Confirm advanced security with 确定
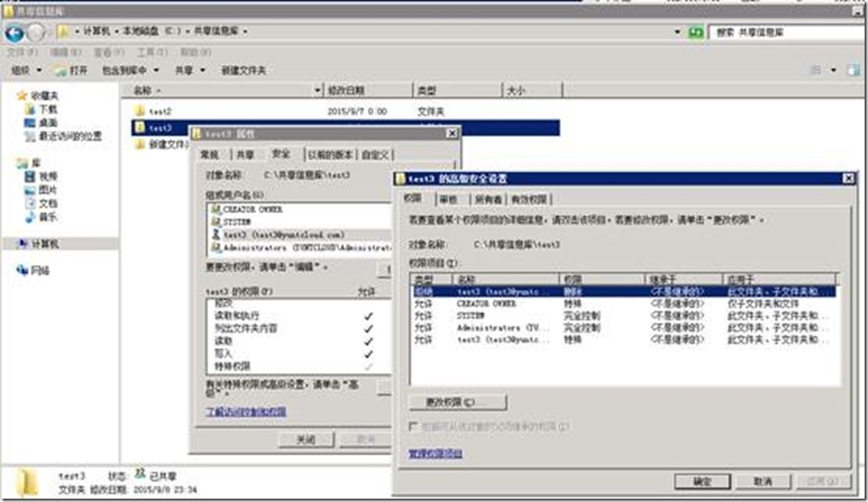The width and height of the screenshot is (868, 502). click(x=703, y=482)
